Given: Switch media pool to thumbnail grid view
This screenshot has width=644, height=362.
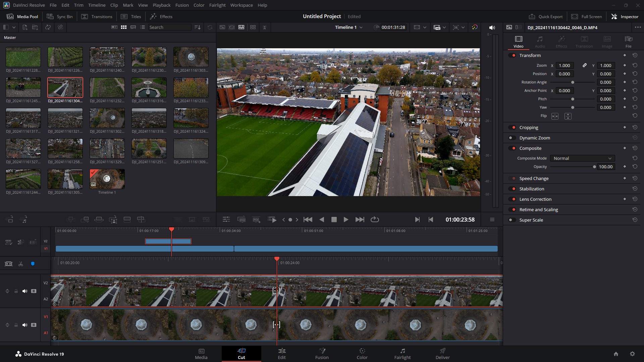Looking at the screenshot, I should [124, 27].
